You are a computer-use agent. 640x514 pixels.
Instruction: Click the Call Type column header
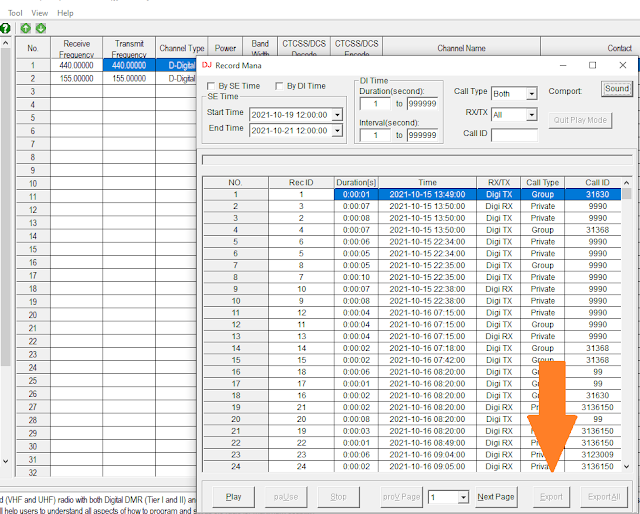click(x=542, y=182)
